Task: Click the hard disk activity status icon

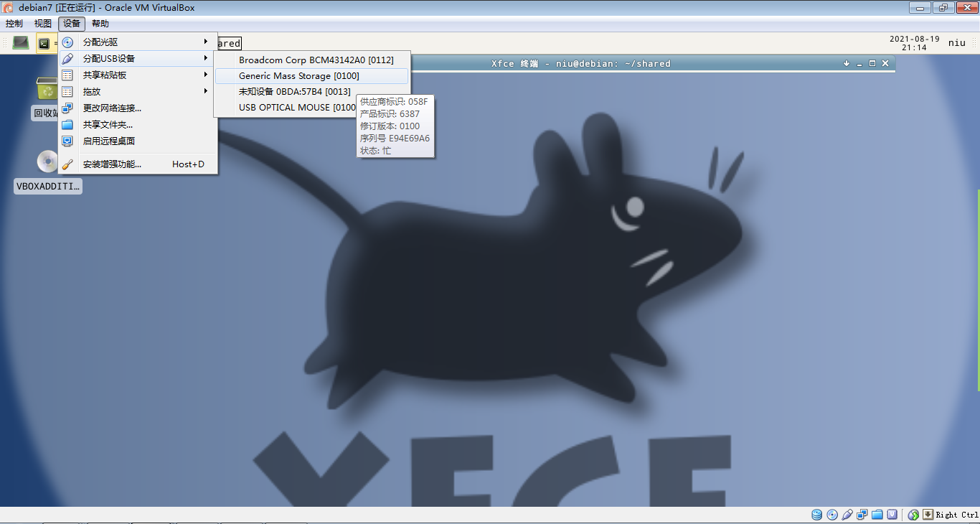Action: [817, 515]
